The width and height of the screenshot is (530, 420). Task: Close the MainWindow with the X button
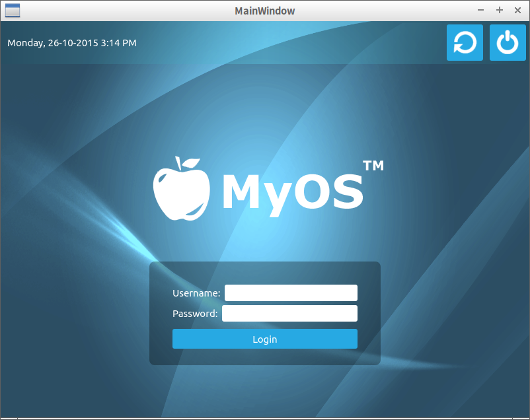tap(517, 11)
